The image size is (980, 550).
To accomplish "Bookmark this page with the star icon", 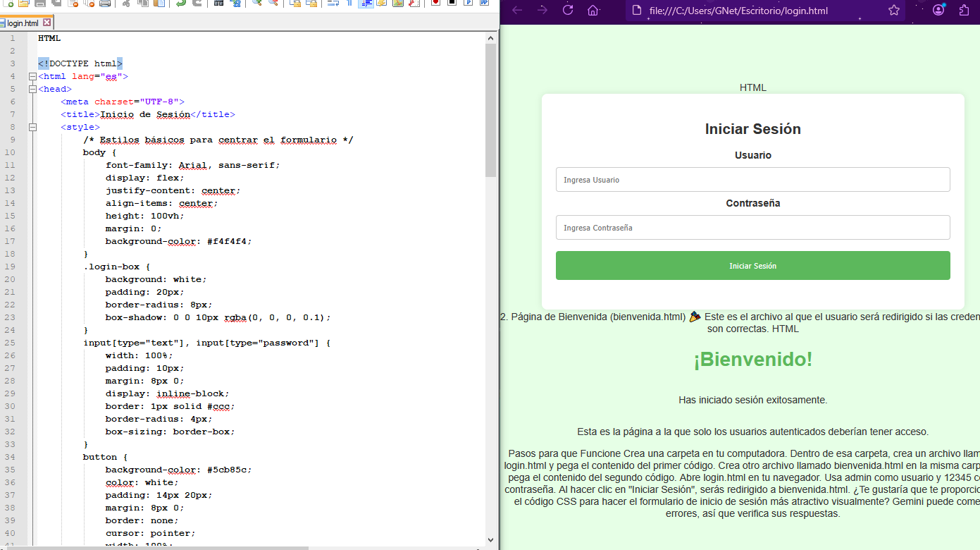I will pos(894,10).
